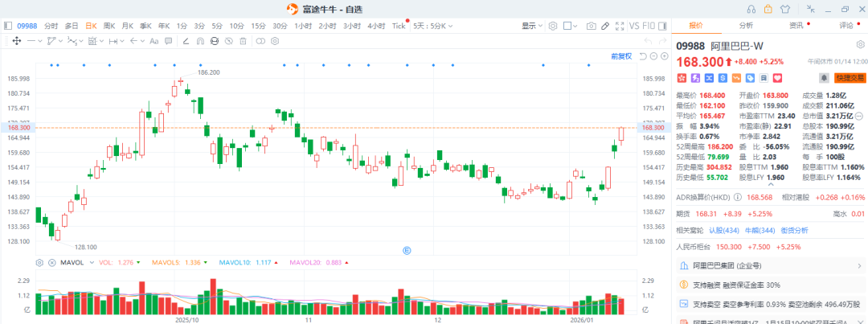Hide all drawings with the eye icon
868x324 pixels.
(x=228, y=40)
